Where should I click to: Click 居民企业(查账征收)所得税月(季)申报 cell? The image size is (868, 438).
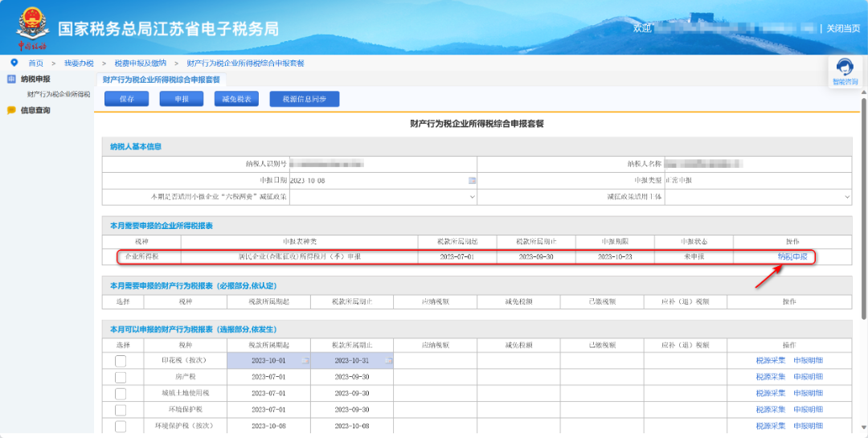[x=300, y=257]
